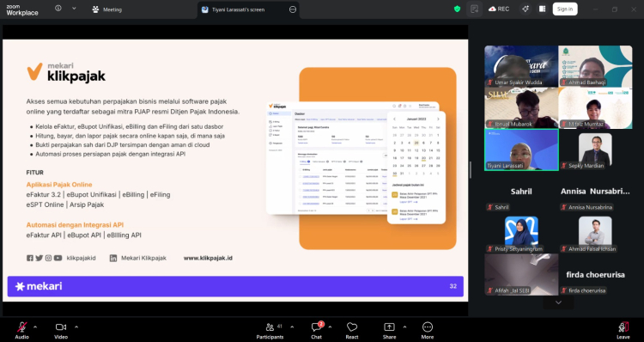Select M faiz Mumtaz's video tile
The width and height of the screenshot is (644, 342).
[596, 107]
